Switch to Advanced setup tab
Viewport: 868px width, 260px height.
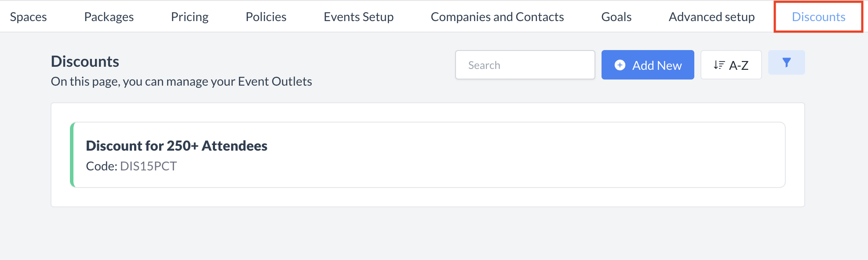click(x=711, y=17)
